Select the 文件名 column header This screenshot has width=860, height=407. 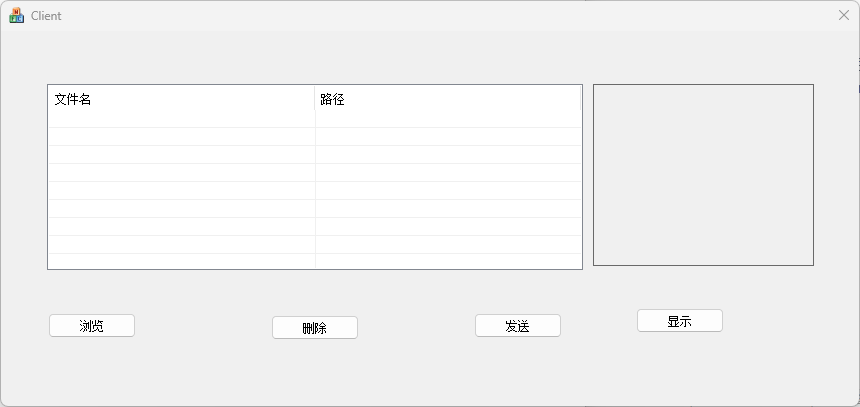[182, 99]
